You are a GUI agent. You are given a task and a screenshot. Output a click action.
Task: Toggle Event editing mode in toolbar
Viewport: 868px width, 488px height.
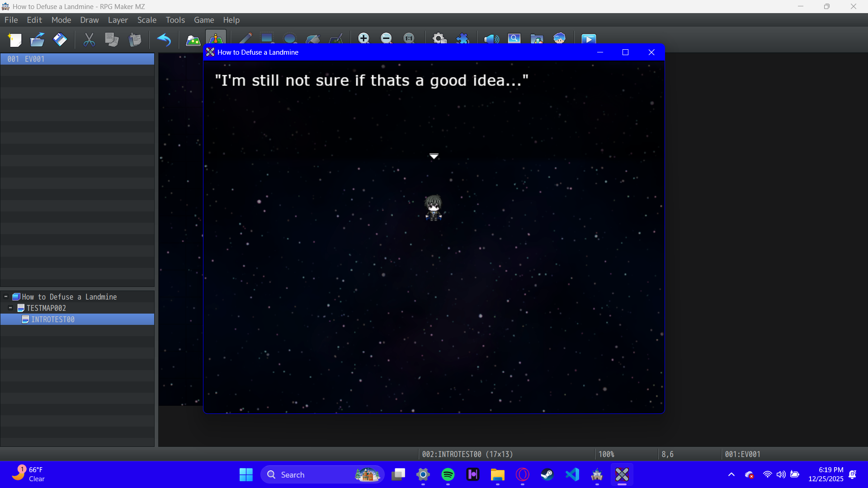216,38
